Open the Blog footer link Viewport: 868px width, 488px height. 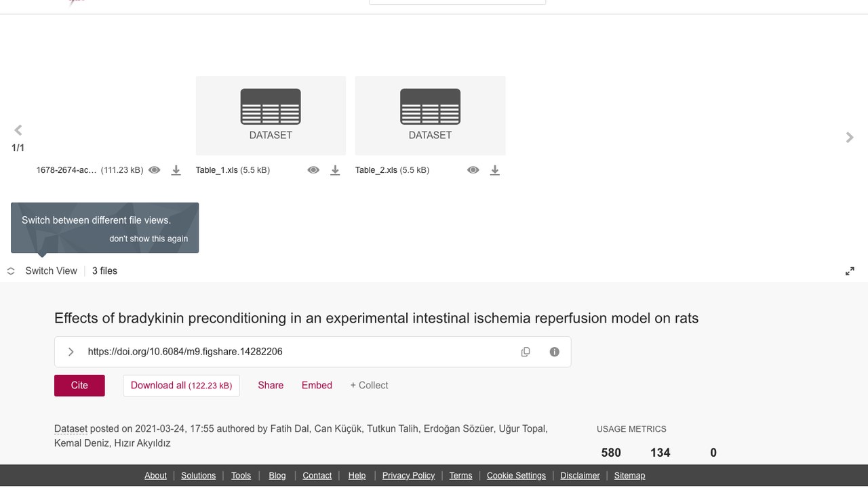click(277, 476)
